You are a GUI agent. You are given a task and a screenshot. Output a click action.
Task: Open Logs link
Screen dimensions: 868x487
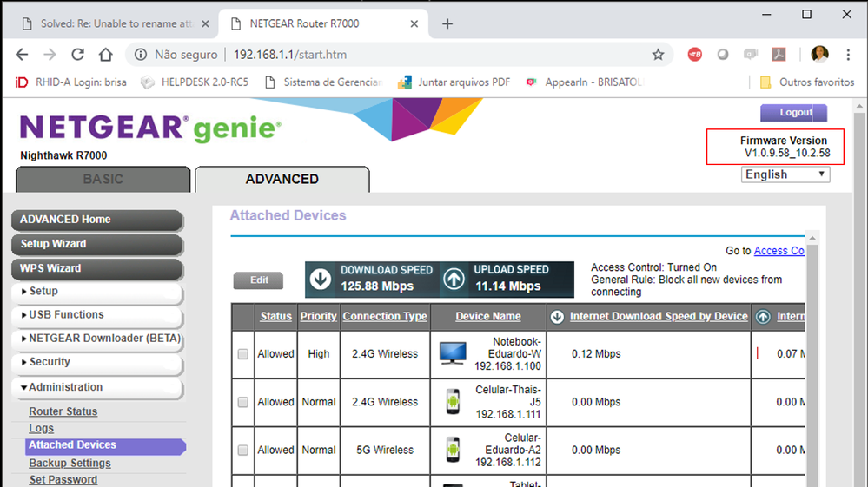click(41, 428)
